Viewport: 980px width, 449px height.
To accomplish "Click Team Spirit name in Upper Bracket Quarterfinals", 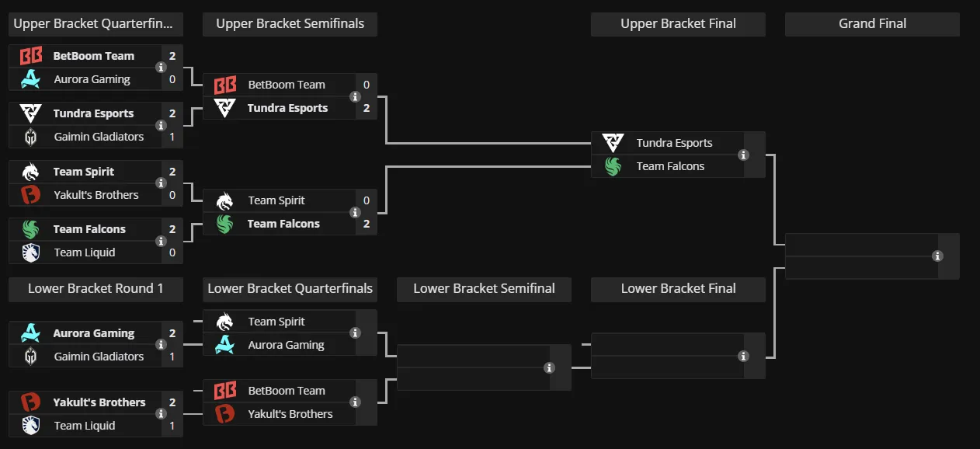I will click(x=84, y=172).
